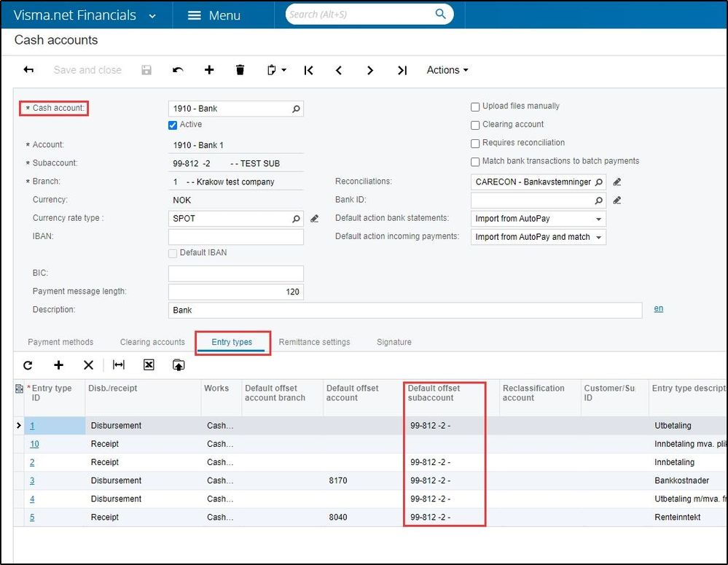
Task: Export entry types grid to Excel
Action: tap(149, 365)
